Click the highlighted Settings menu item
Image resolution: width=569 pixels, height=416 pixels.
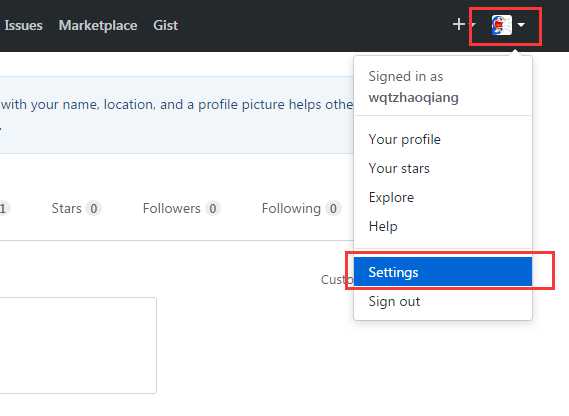click(x=443, y=272)
